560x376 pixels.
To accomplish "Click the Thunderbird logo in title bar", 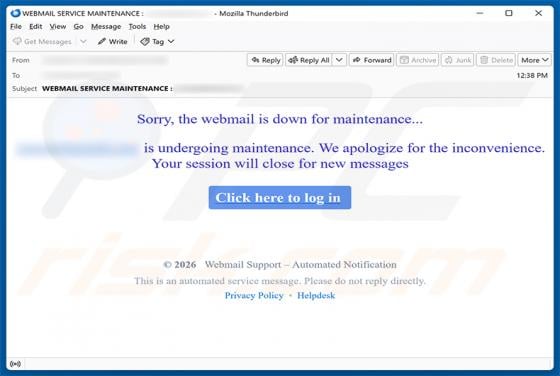I will [15, 13].
